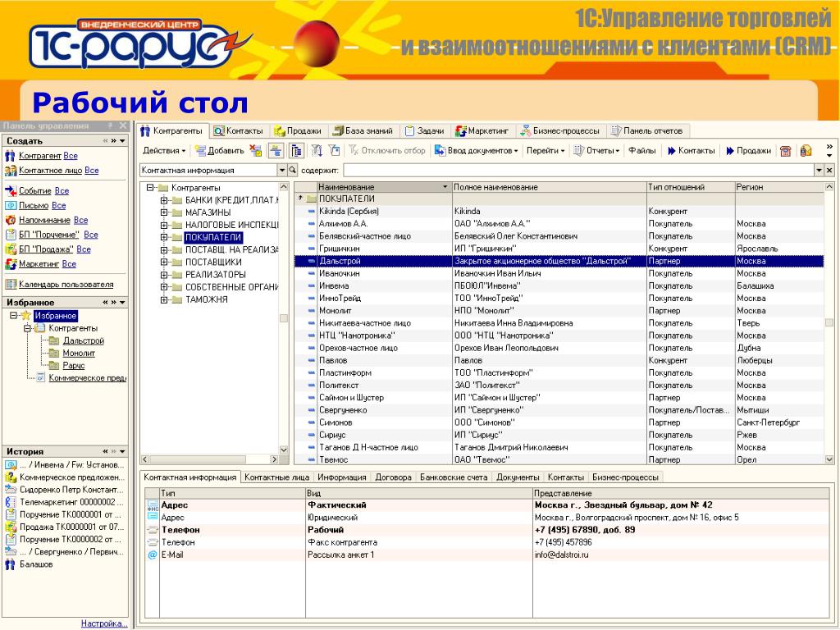Click the Напоминание alarm clock icon
The image size is (840, 630).
pyautogui.click(x=10, y=220)
